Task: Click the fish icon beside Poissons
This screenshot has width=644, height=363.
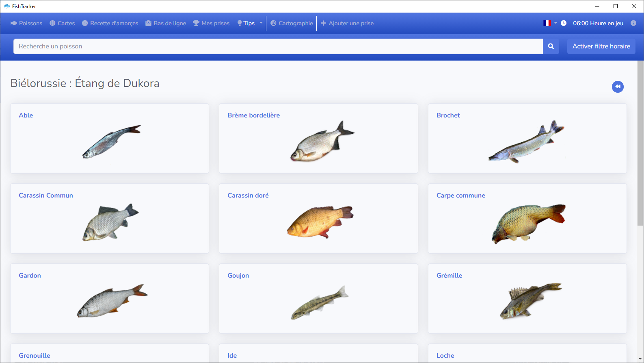Action: (x=14, y=23)
